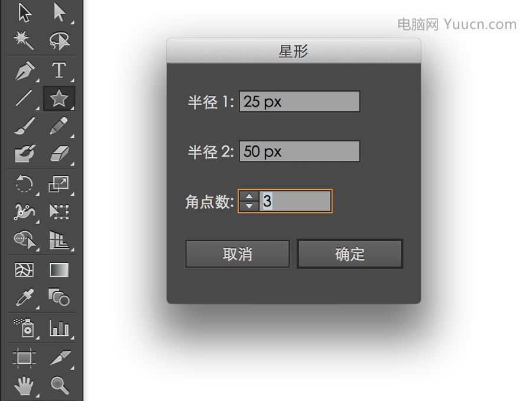Select the Type tool
The width and height of the screenshot is (532, 401).
[59, 70]
